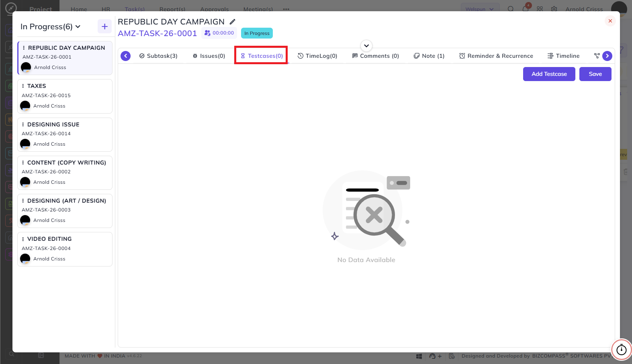Open the settings gear icon in the background header
This screenshot has height=364, width=632.
pyautogui.click(x=554, y=9)
